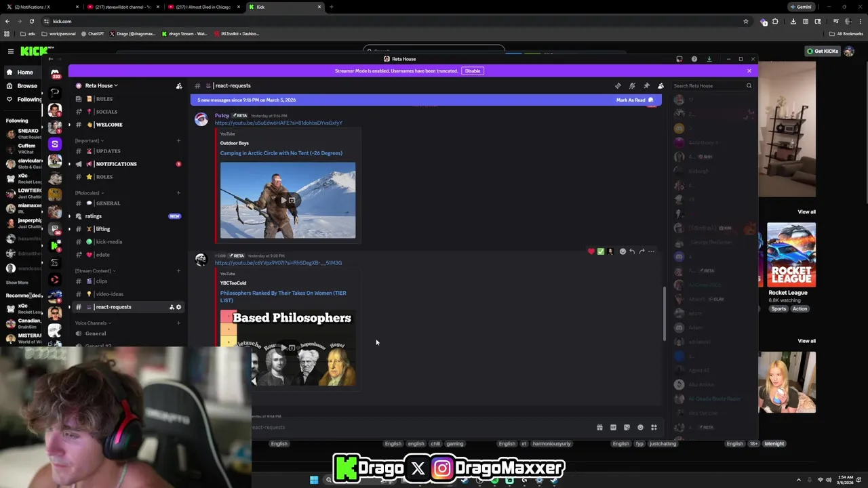The image size is (868, 488).
Task: Open Discord help question mark icon
Action: [694, 59]
